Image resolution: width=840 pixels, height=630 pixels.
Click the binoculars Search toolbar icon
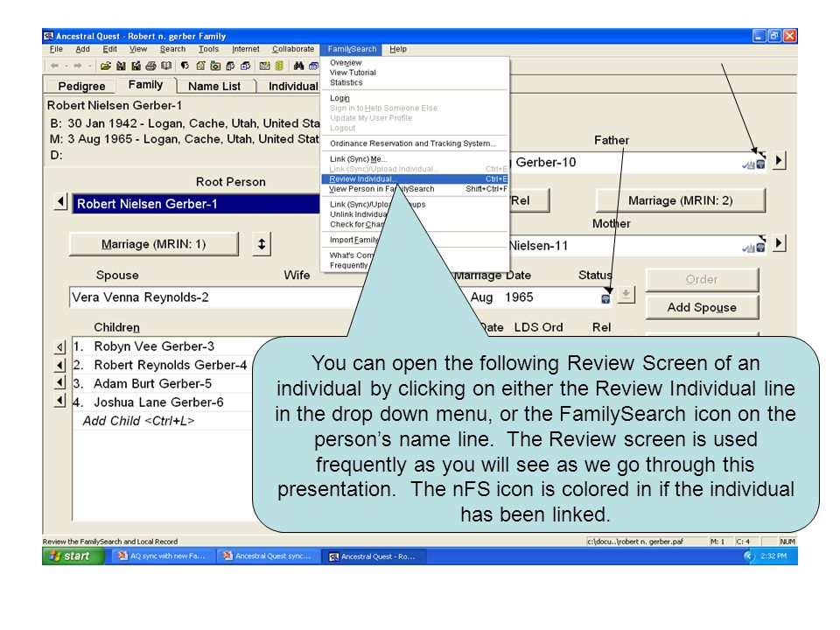click(298, 66)
